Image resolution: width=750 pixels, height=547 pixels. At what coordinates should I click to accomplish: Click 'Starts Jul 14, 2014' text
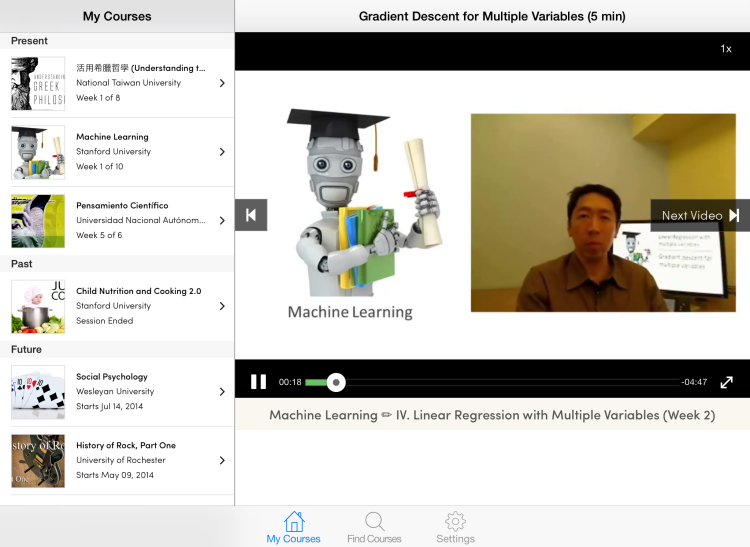tap(110, 406)
